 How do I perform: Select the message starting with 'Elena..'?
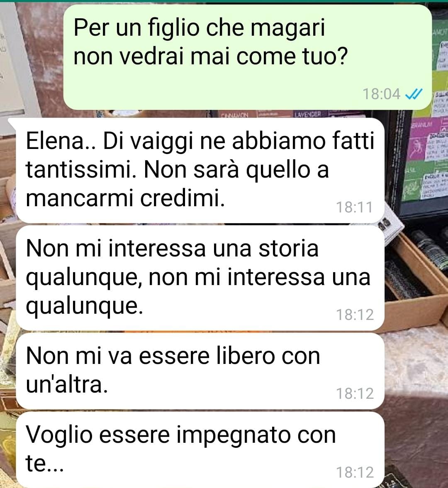(x=200, y=170)
